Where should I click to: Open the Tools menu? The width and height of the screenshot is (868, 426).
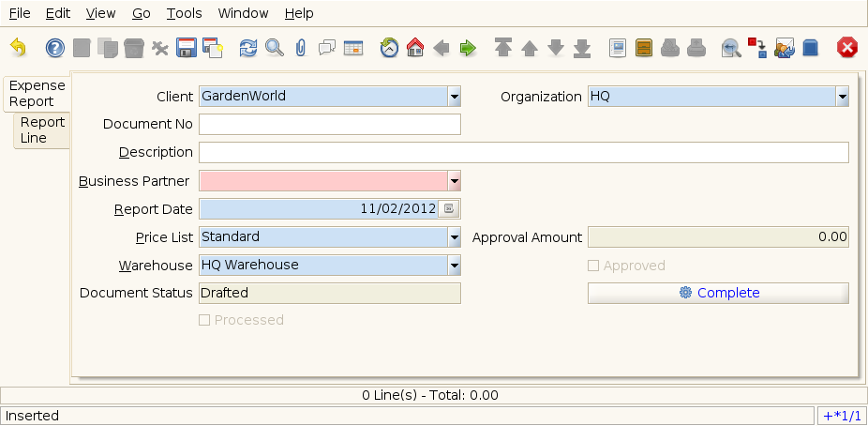tap(184, 13)
